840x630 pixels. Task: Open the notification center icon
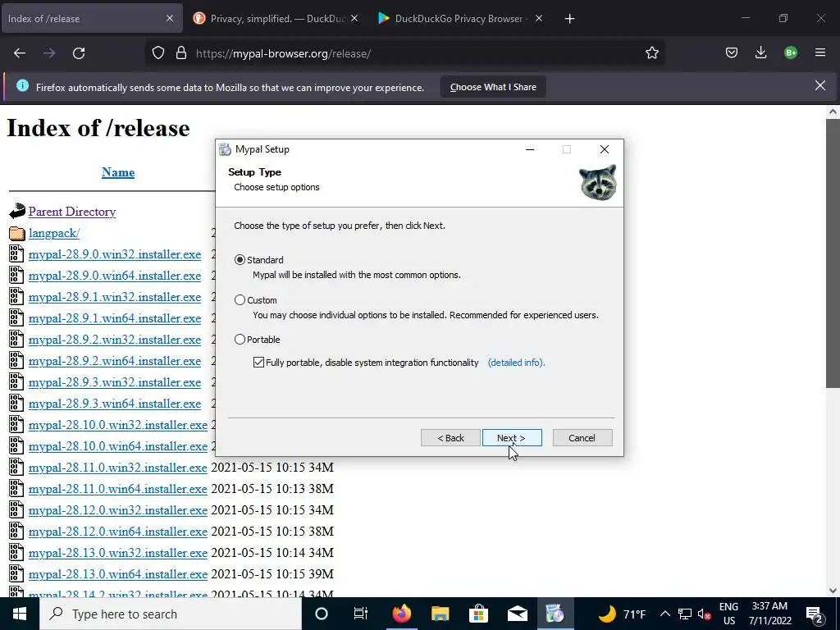pyautogui.click(x=815, y=614)
